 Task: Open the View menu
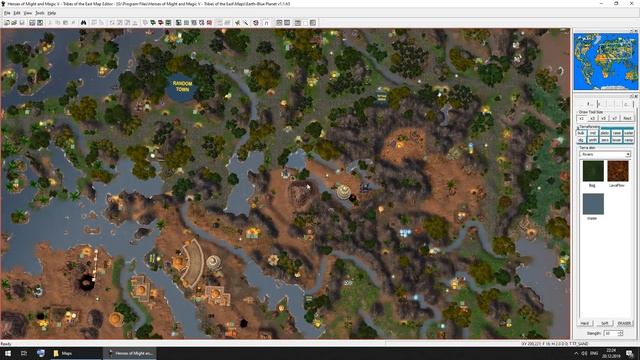(27, 13)
